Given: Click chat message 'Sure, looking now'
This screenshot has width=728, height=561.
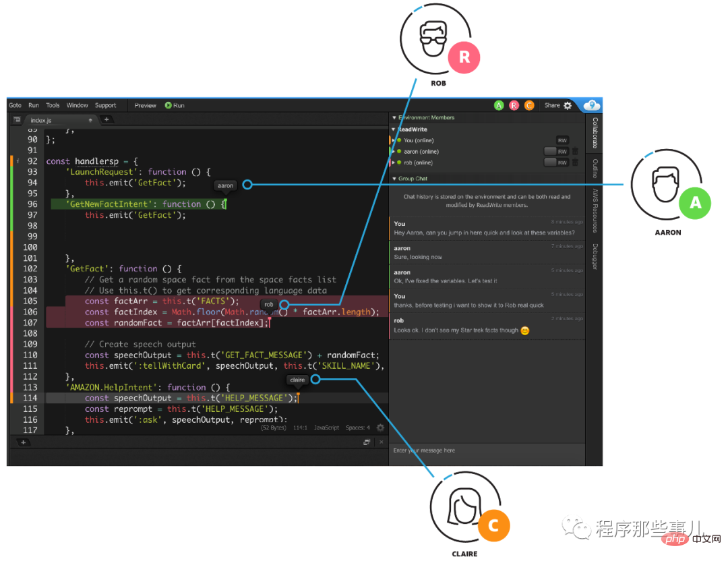Looking at the screenshot, I should (418, 258).
